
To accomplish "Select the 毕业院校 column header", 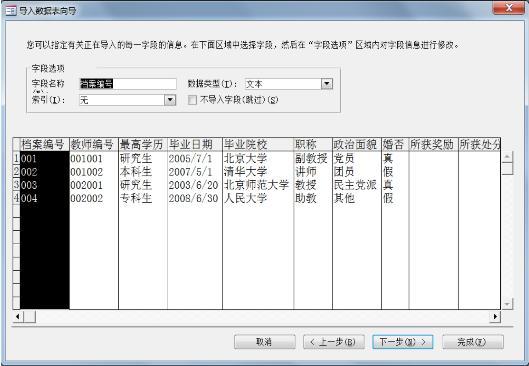I will (x=258, y=145).
